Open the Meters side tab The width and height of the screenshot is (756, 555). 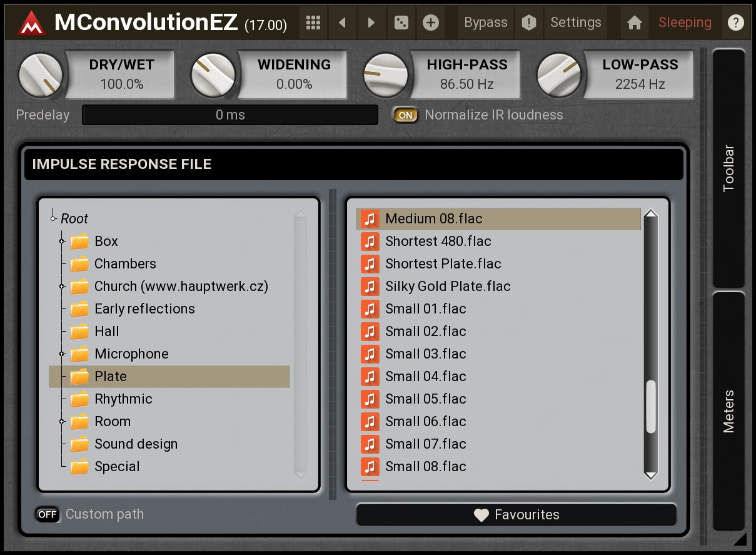pyautogui.click(x=728, y=411)
